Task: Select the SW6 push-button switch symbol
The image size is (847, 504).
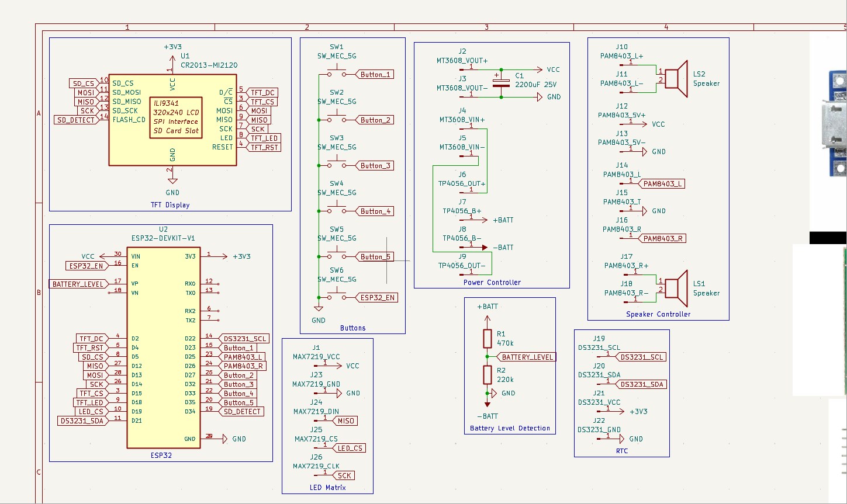Action: (x=336, y=297)
